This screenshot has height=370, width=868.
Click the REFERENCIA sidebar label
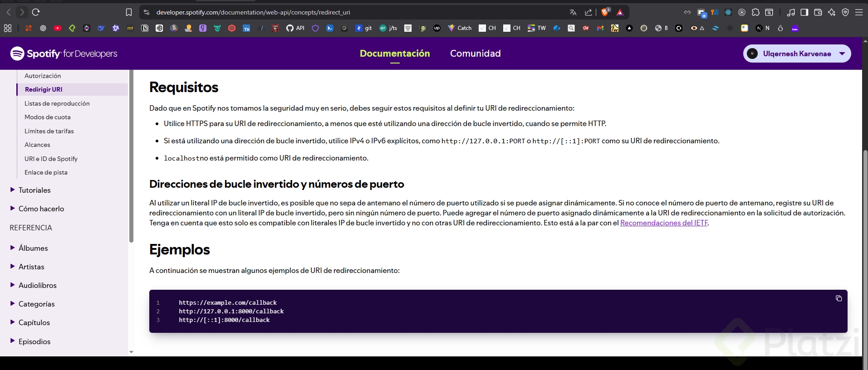click(x=31, y=228)
